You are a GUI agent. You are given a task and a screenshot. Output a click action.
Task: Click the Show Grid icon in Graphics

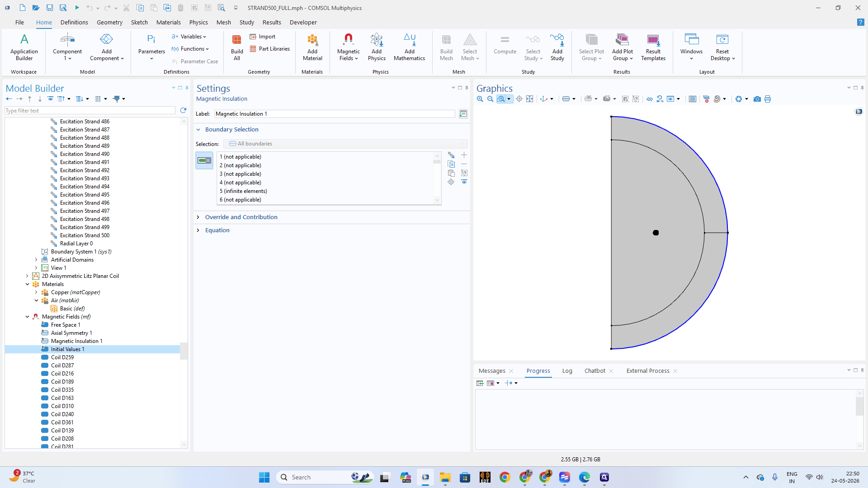pyautogui.click(x=692, y=99)
